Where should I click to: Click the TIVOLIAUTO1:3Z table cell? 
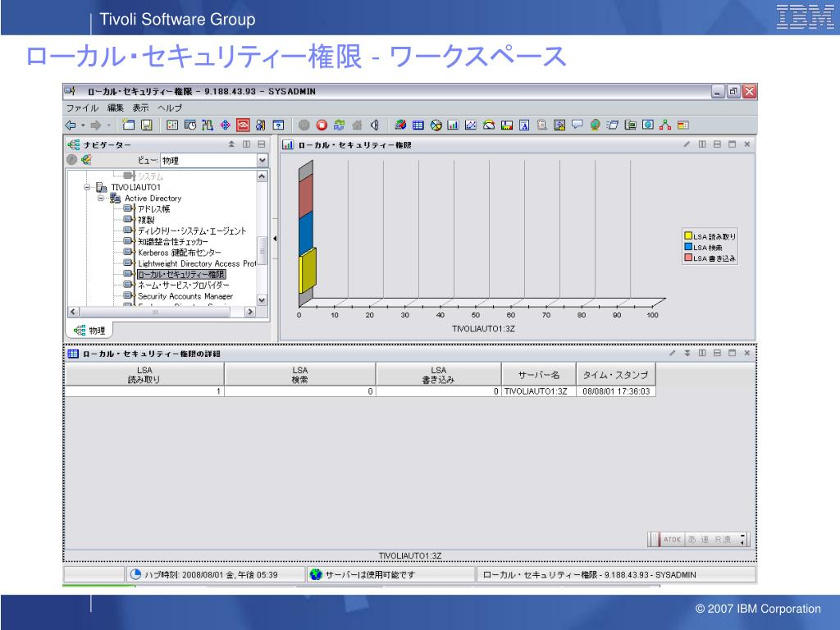(x=538, y=391)
